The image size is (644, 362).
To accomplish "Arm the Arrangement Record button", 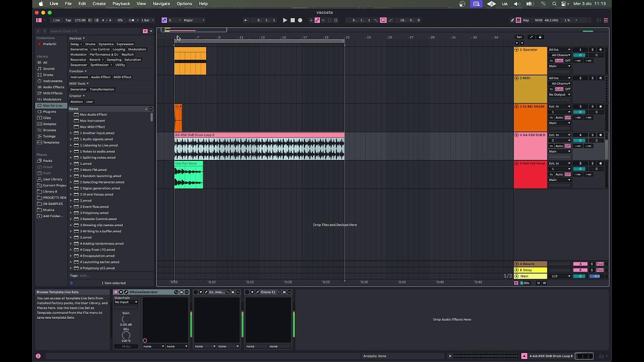I will [300, 20].
